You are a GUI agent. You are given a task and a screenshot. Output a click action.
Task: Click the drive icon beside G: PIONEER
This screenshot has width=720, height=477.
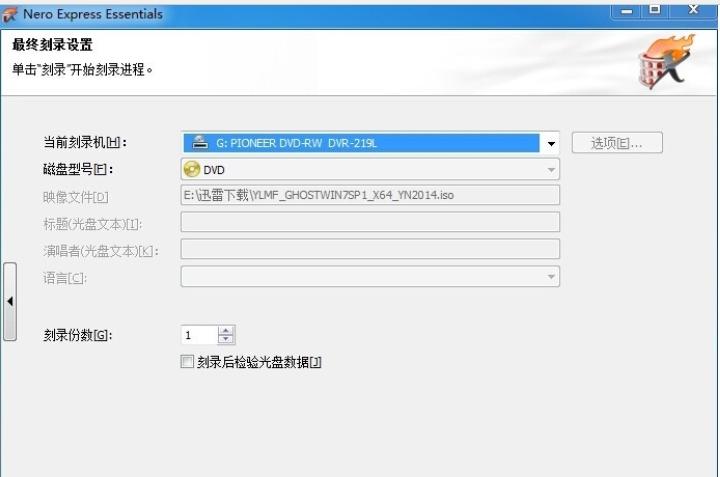point(200,143)
